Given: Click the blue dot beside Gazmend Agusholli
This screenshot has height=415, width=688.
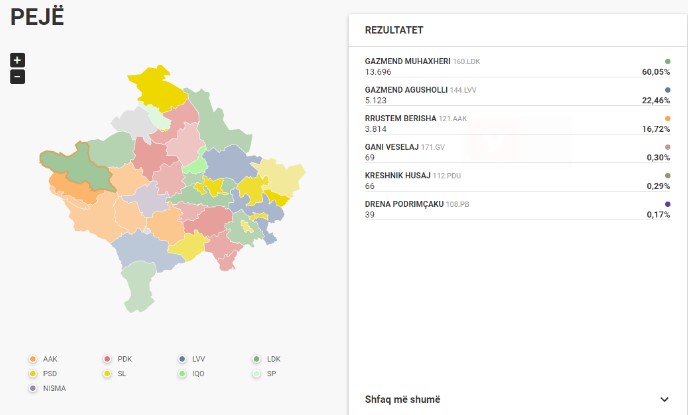Looking at the screenshot, I should (668, 90).
